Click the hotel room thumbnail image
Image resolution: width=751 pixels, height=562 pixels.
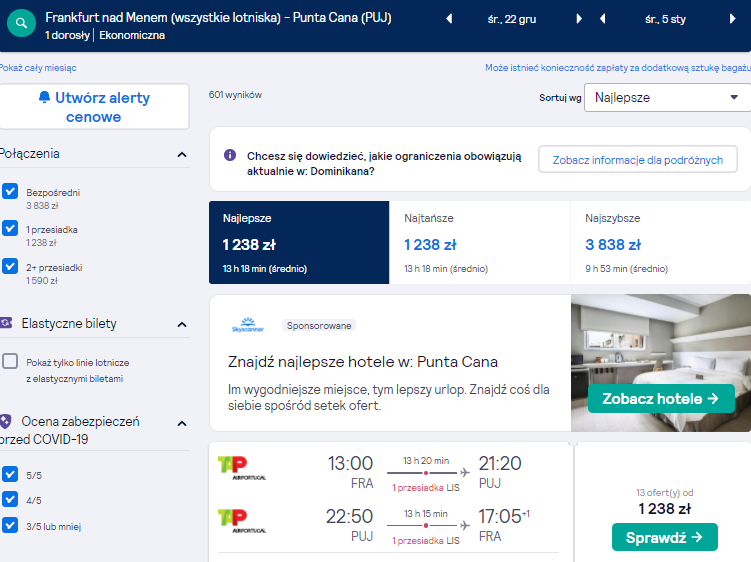pyautogui.click(x=660, y=363)
